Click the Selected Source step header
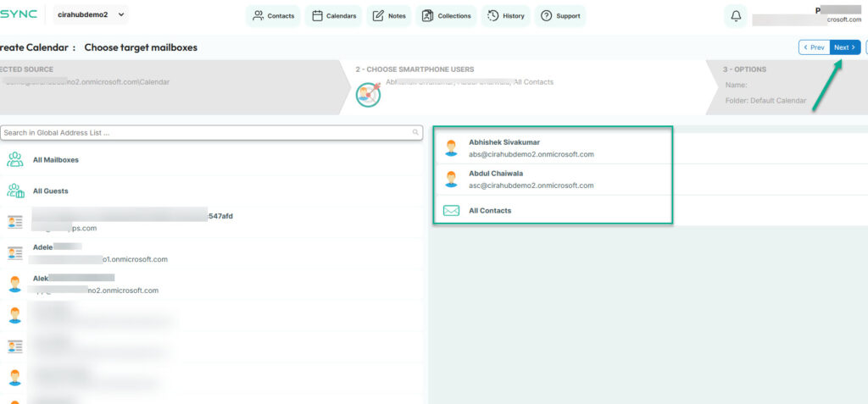Viewport: 868px width, 404px height. pyautogui.click(x=26, y=69)
